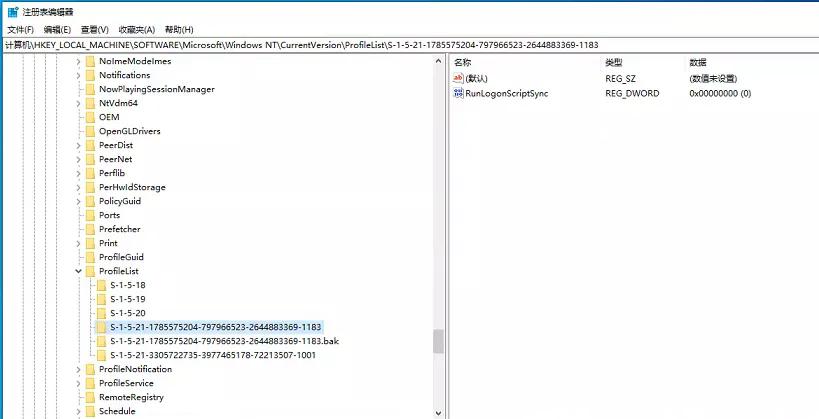The image size is (819, 419).
Task: Click the RunLogonScriptSync DWORD value icon
Action: tap(458, 94)
